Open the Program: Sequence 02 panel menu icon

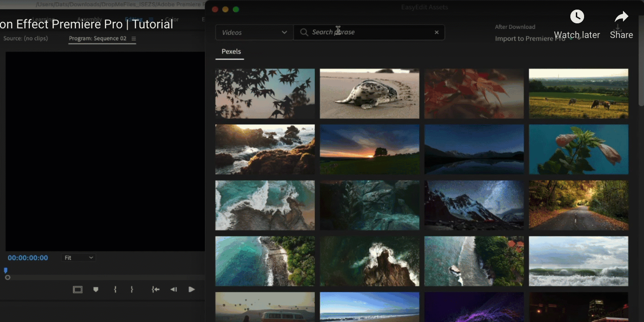point(134,38)
